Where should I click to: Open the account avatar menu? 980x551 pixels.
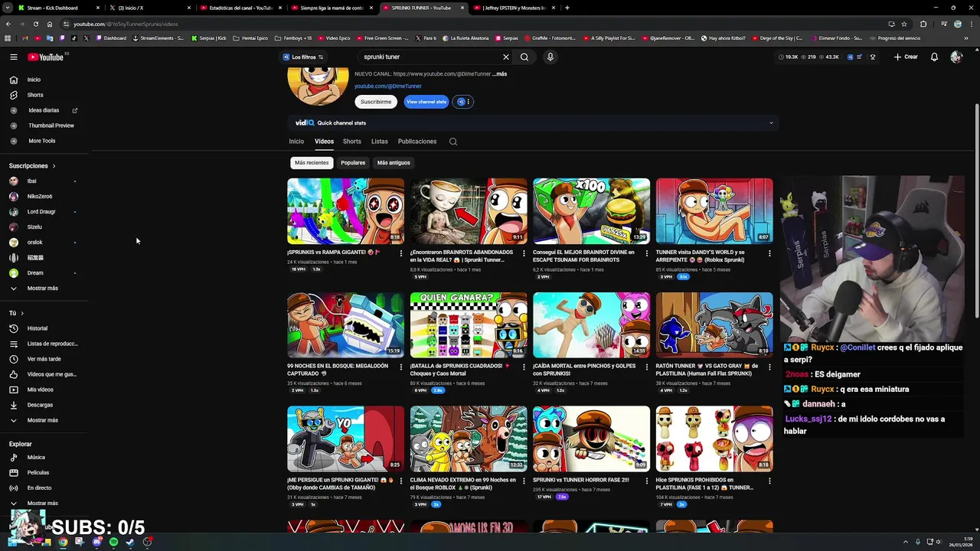(x=955, y=57)
